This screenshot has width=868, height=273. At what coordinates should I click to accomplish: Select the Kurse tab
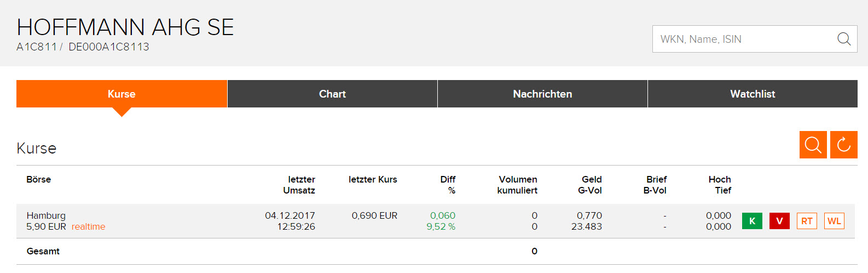coord(121,94)
